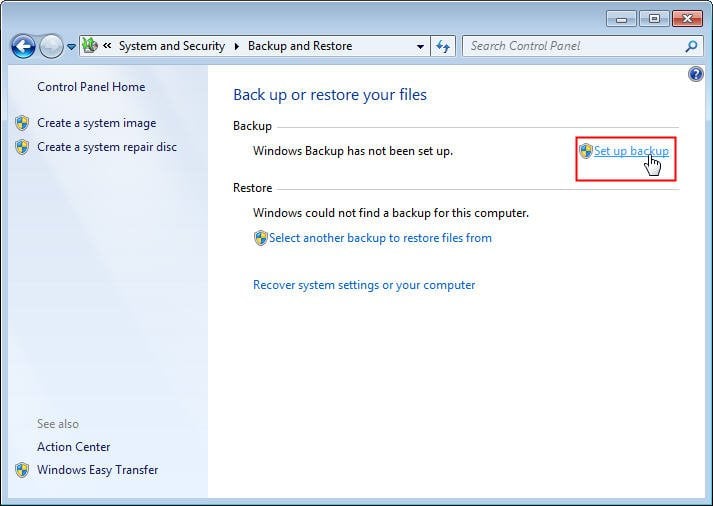Open Create a system image
This screenshot has width=713, height=506.
coord(97,123)
